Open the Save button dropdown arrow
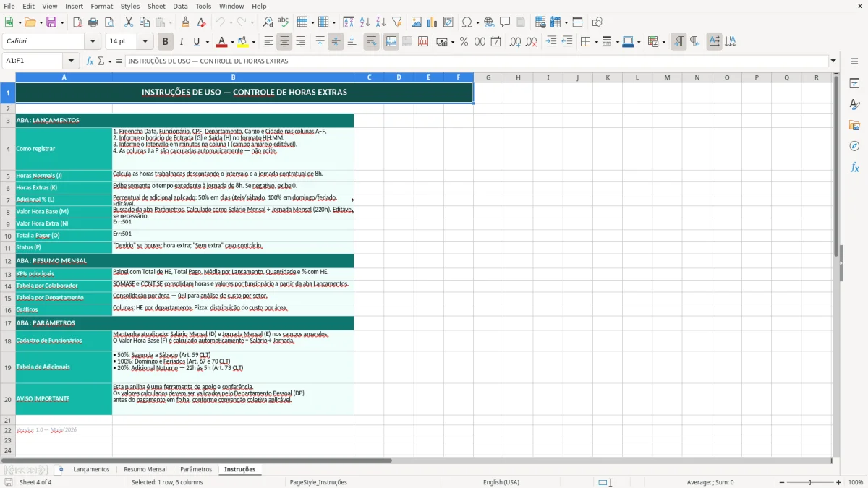The height and width of the screenshot is (488, 868). coord(61,22)
